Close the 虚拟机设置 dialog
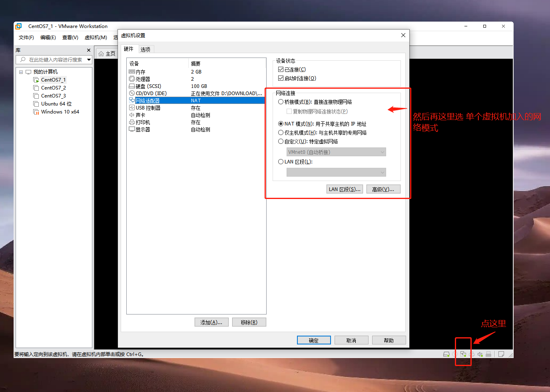The image size is (550, 392). [403, 35]
